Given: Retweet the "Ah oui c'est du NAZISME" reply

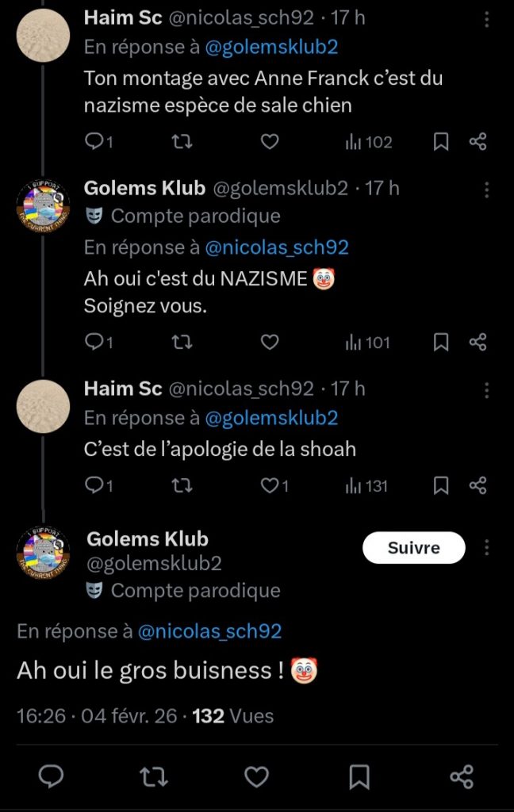Looking at the screenshot, I should (x=182, y=343).
